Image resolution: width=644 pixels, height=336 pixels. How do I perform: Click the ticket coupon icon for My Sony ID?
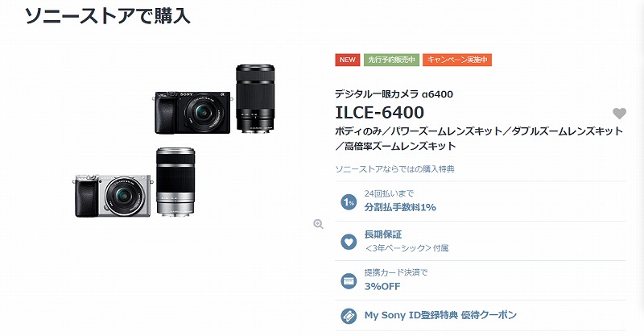pos(349,316)
